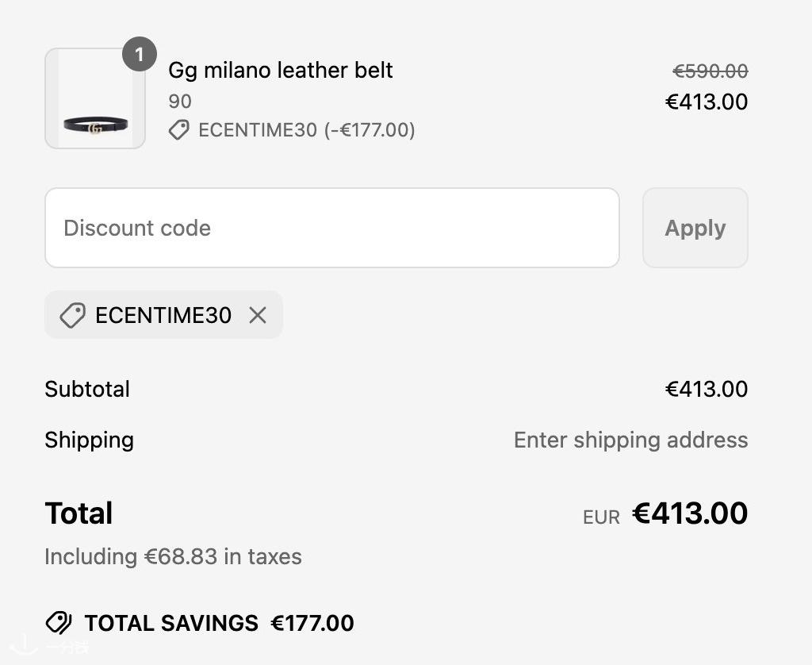Click the struck-through €590.00 original price
This screenshot has height=665, width=812.
pos(710,71)
